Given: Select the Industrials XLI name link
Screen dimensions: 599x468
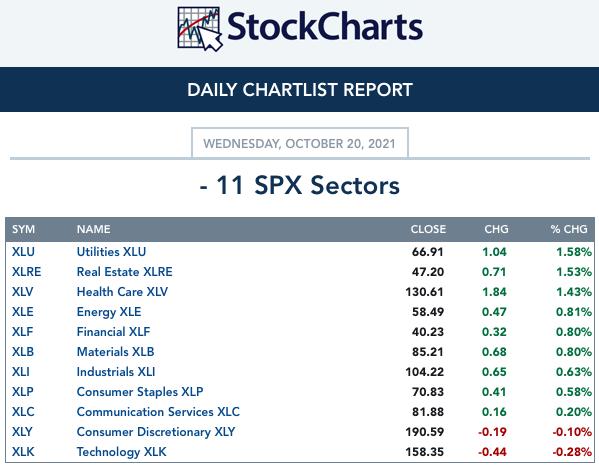Looking at the screenshot, I should [116, 372].
